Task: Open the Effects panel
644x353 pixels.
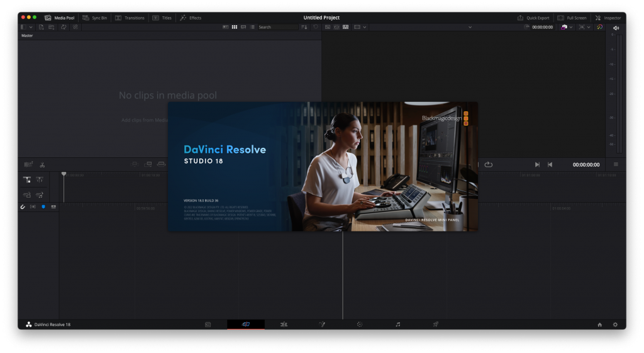Action: [x=191, y=18]
